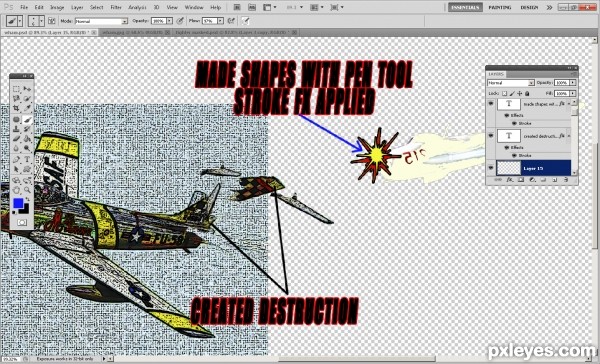
Task: Select the Brush tool in toolbox
Action: [27, 119]
